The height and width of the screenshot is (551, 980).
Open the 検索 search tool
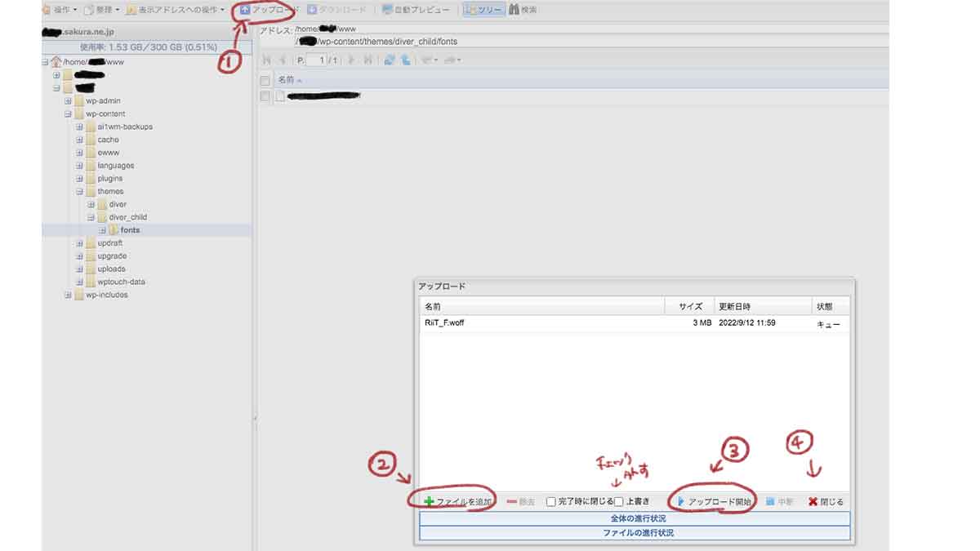click(x=522, y=10)
